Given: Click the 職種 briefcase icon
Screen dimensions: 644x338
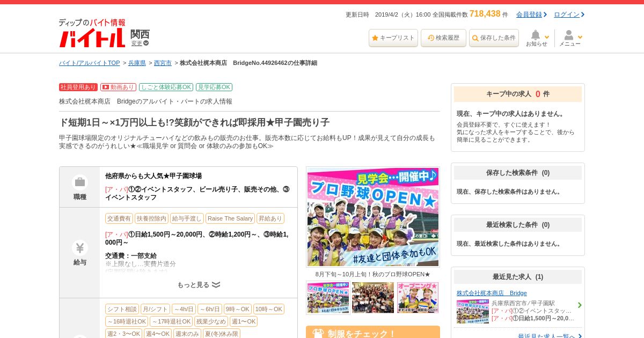Looking at the screenshot, I should pos(80,182).
